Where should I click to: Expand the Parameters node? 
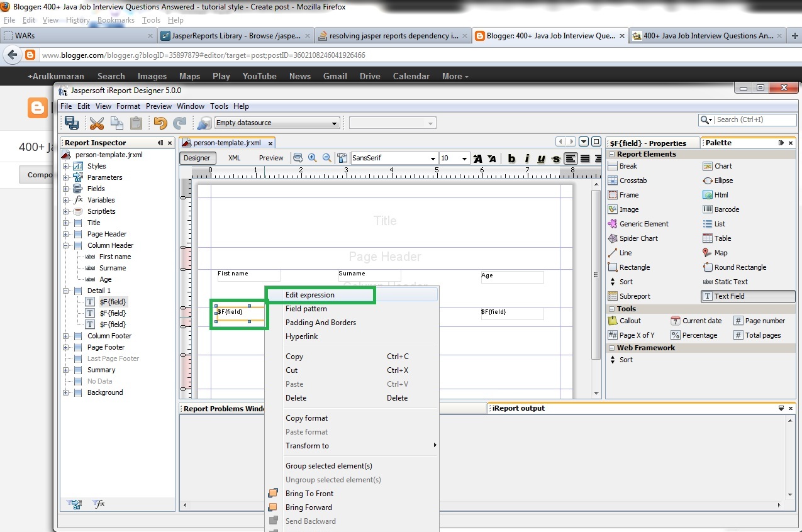click(x=66, y=177)
